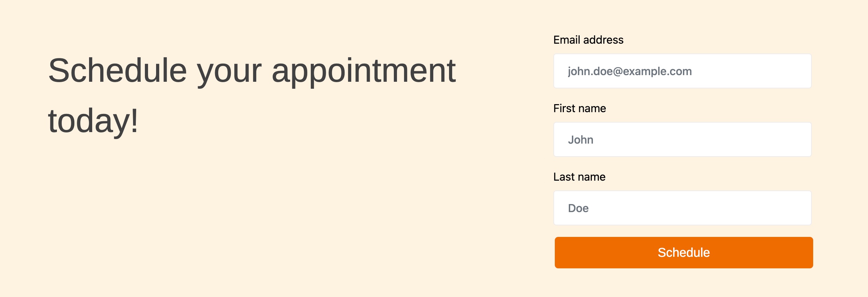The image size is (868, 297).
Task: Click the word "appointment" in the heading
Action: click(363, 71)
